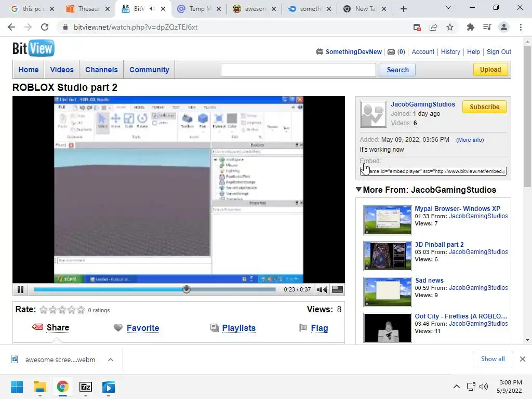Show hidden system tray icons
532x399 pixels.
457,387
